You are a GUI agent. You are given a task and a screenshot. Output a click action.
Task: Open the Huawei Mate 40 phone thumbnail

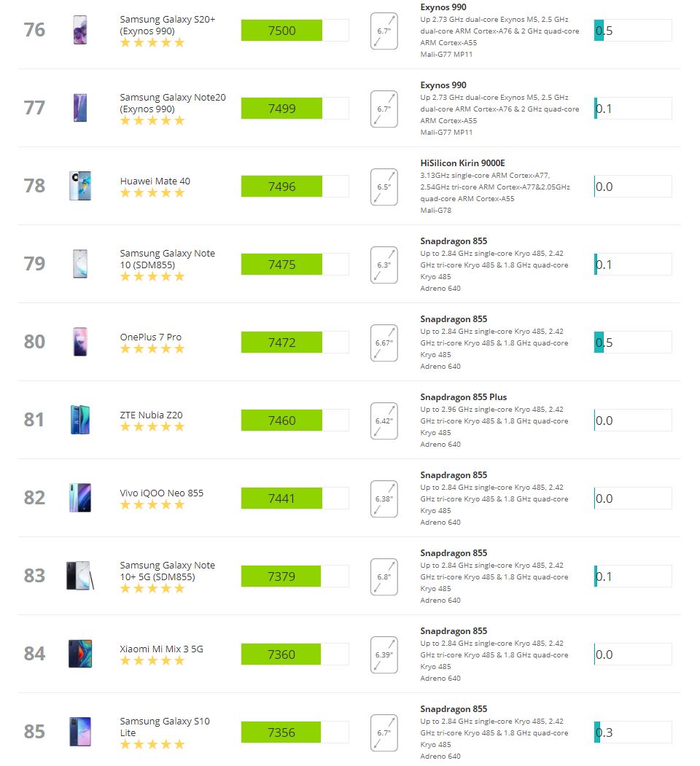80,186
